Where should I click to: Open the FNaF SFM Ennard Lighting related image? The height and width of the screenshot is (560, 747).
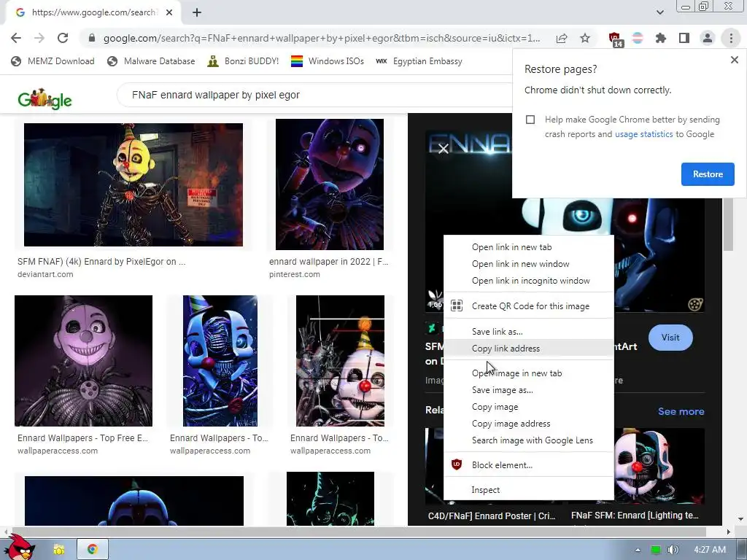tap(659, 466)
